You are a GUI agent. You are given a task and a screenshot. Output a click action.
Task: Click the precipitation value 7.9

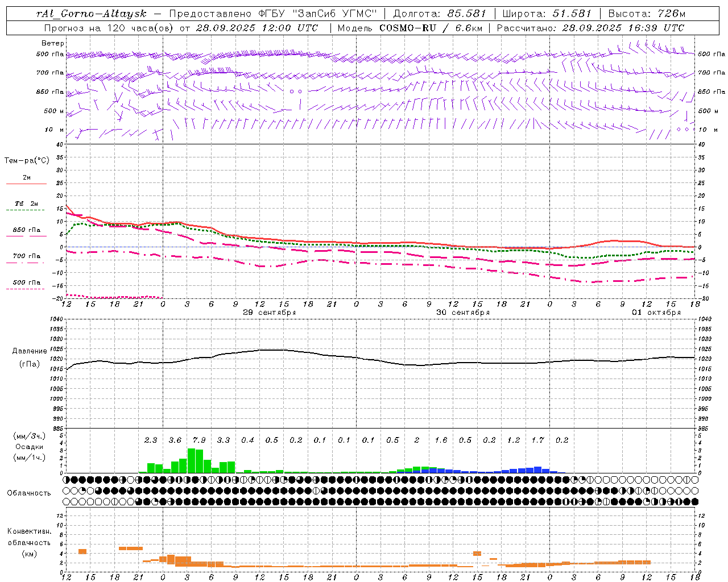tap(199, 440)
